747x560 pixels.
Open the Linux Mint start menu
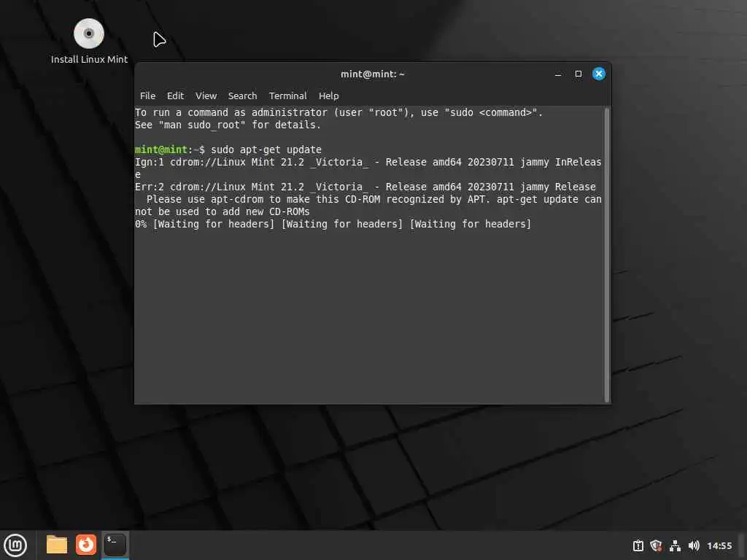tap(15, 545)
